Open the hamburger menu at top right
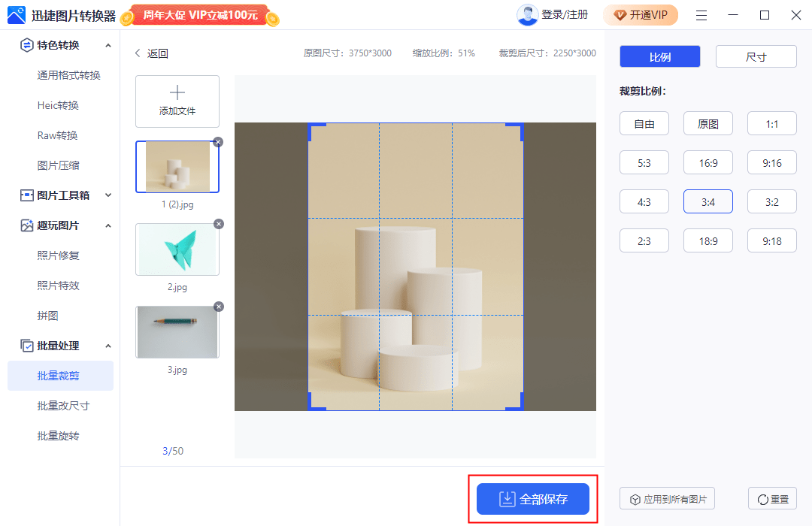Viewport: 812px width, 526px height. (701, 14)
